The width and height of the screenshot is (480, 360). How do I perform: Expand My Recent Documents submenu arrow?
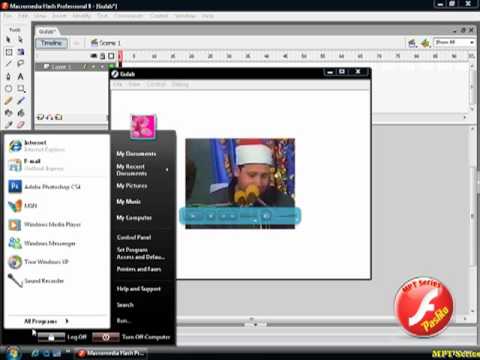coord(167,170)
